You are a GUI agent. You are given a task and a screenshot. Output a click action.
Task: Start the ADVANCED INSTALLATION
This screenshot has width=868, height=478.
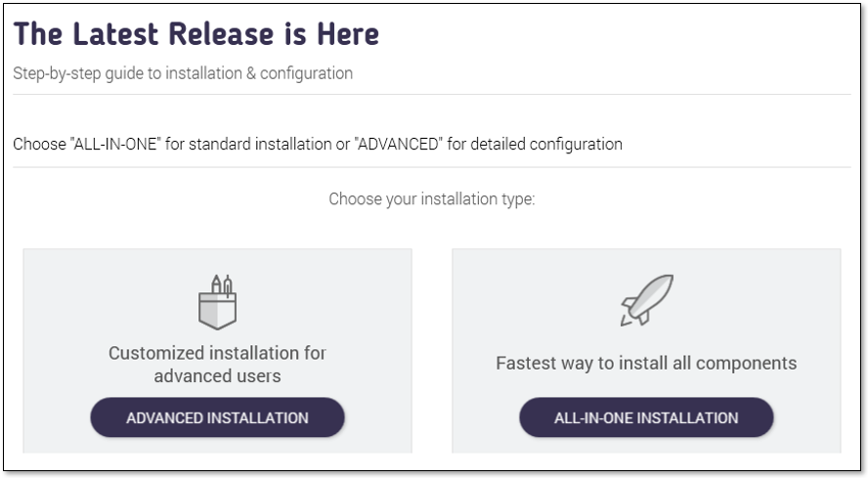(218, 417)
